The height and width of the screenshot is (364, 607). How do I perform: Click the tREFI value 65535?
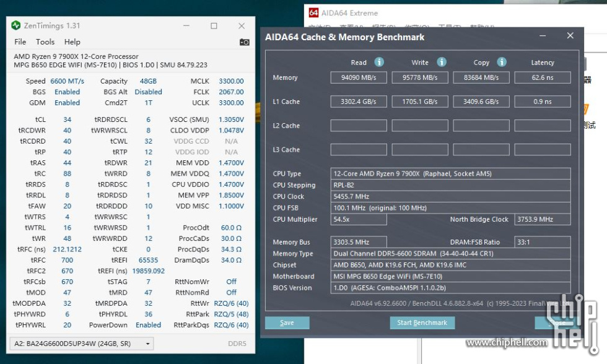[x=148, y=261]
